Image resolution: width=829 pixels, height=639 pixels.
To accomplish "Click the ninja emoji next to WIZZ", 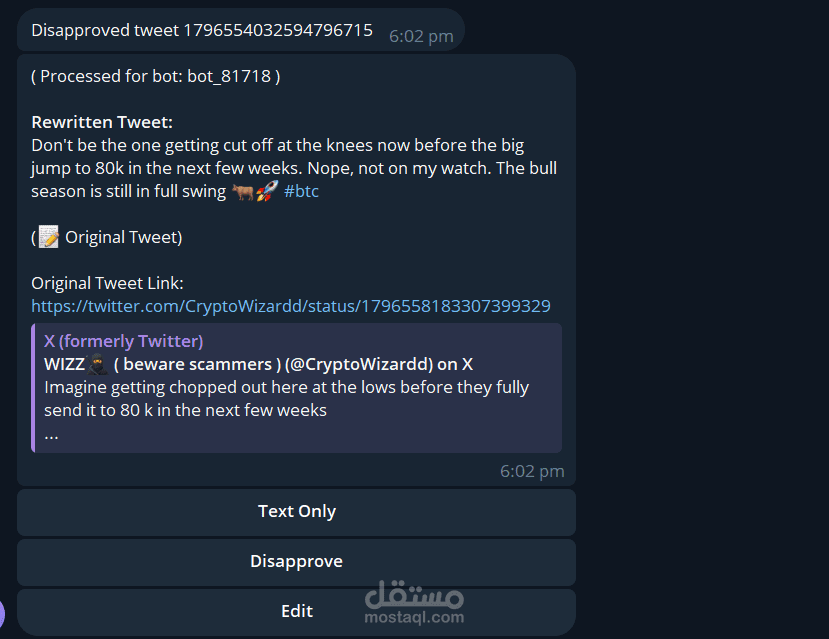I will click(97, 364).
